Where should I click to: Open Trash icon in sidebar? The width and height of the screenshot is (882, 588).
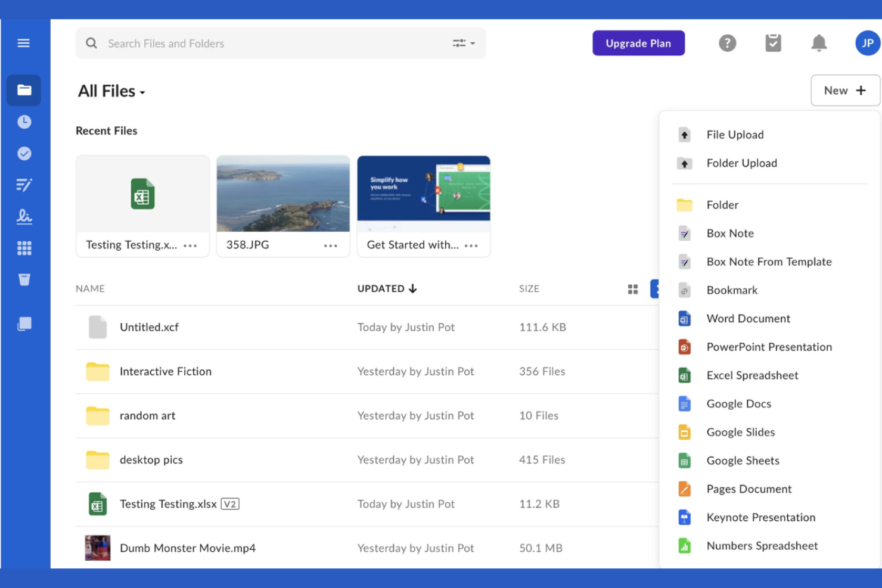[x=24, y=280]
